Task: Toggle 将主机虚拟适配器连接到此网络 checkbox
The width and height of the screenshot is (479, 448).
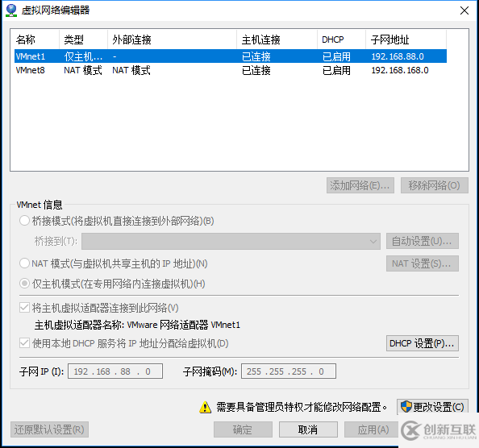Action: 24,308
